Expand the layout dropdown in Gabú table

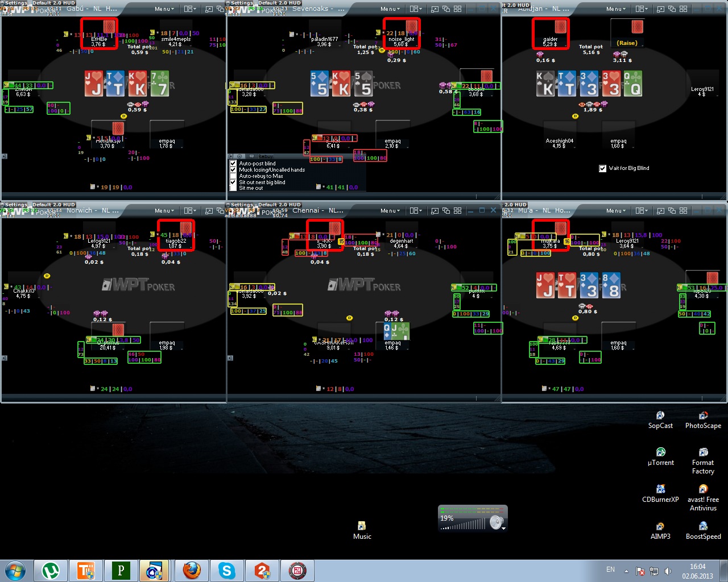click(x=190, y=9)
